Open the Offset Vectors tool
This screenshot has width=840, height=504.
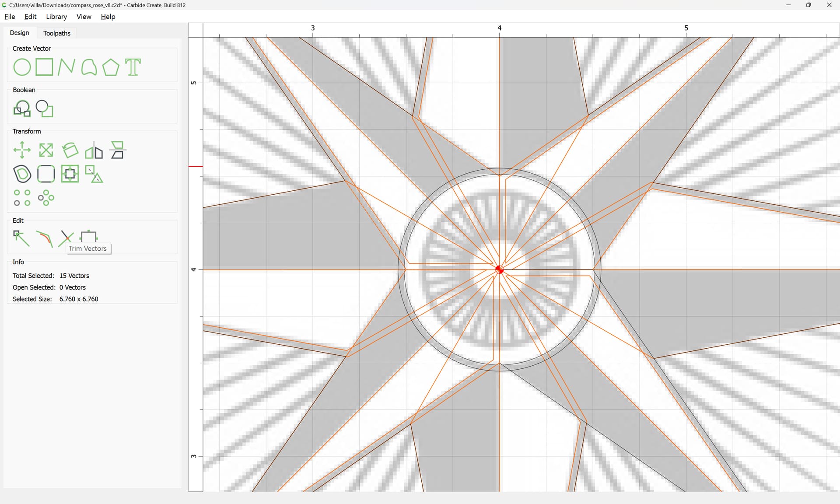point(22,174)
